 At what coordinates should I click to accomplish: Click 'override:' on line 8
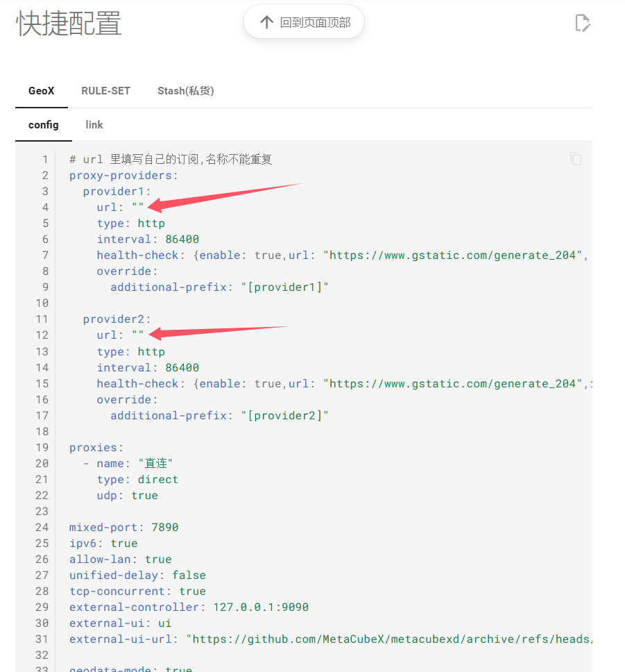(127, 271)
